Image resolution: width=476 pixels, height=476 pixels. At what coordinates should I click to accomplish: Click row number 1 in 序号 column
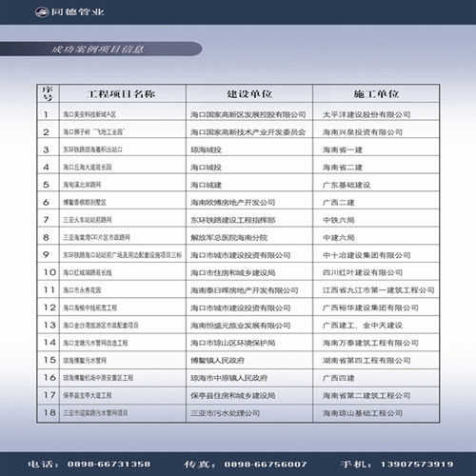(46, 114)
